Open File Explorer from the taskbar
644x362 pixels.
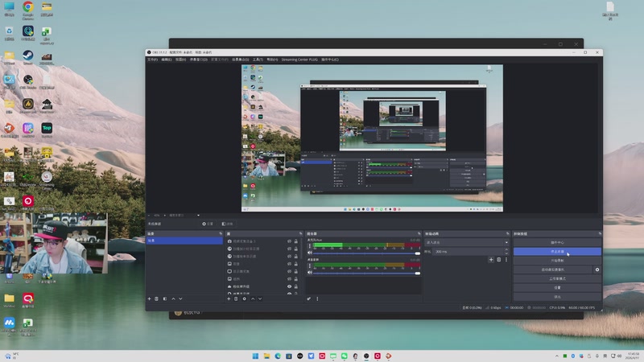tap(266, 356)
